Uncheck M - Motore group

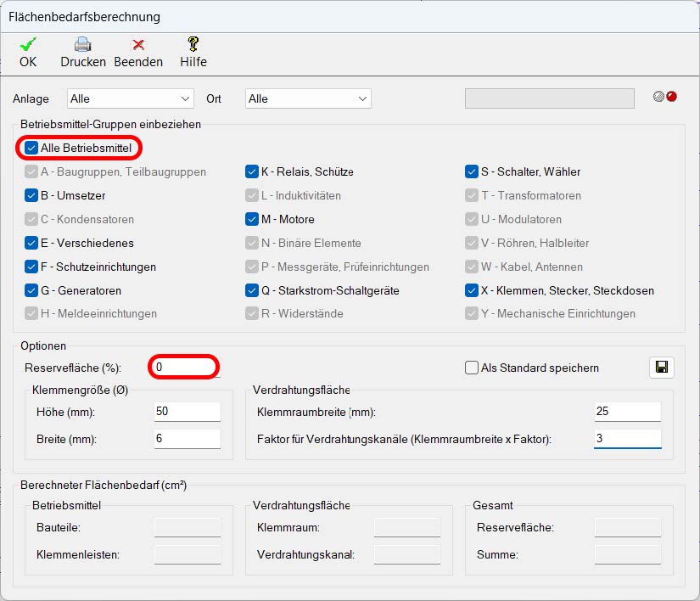pyautogui.click(x=252, y=219)
